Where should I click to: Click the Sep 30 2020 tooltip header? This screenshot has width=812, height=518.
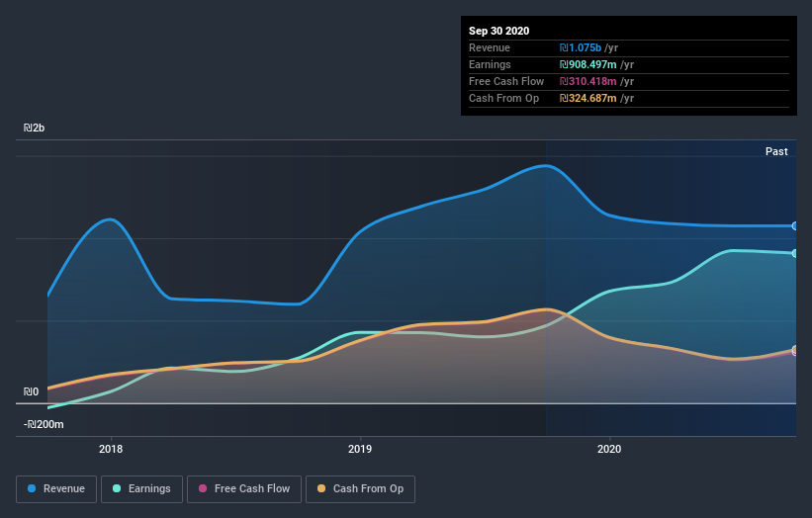point(499,31)
